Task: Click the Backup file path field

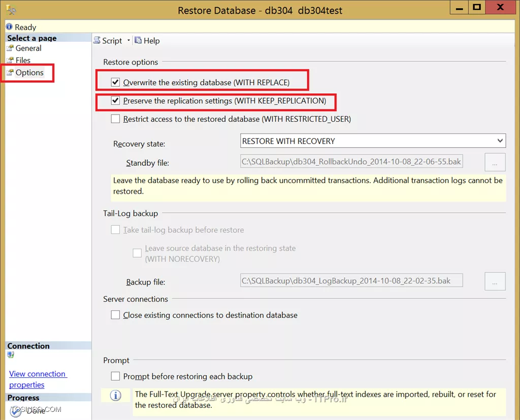Action: (x=351, y=281)
